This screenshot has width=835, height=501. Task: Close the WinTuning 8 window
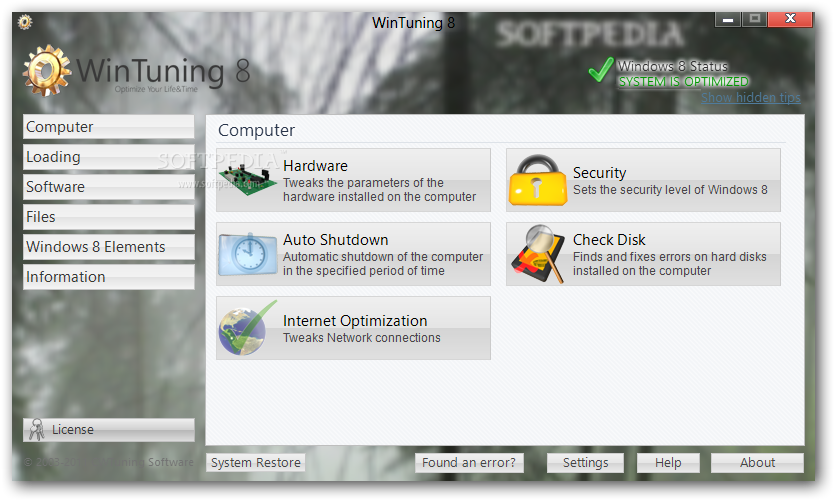pos(791,19)
